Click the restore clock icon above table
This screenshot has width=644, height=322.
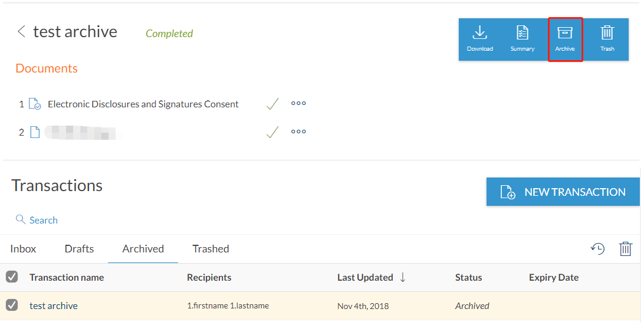597,248
